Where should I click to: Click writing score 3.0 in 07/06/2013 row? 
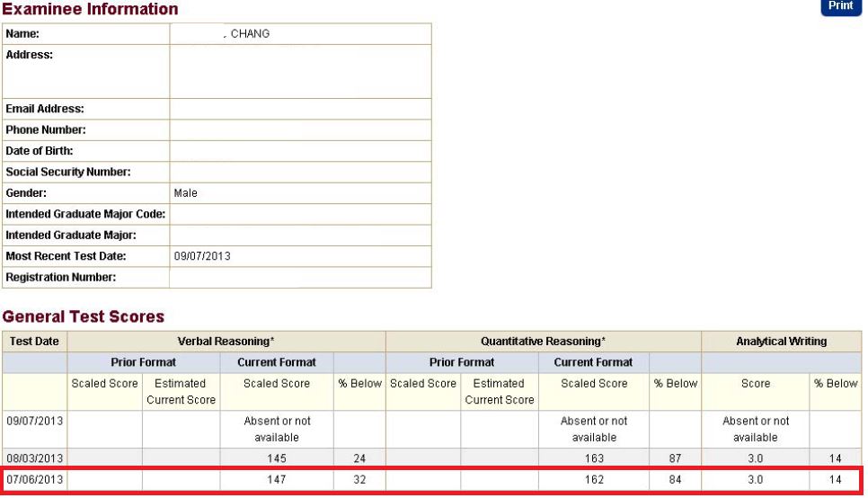756,480
